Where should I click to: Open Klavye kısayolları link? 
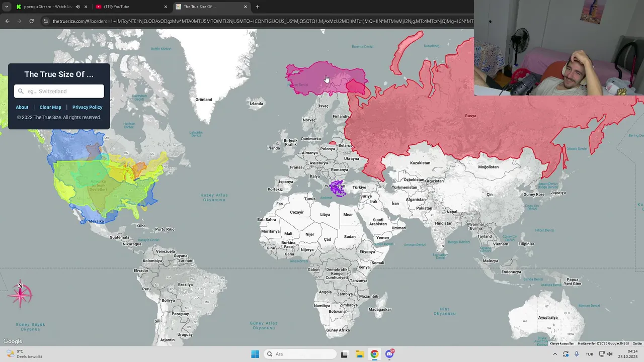[561, 343]
